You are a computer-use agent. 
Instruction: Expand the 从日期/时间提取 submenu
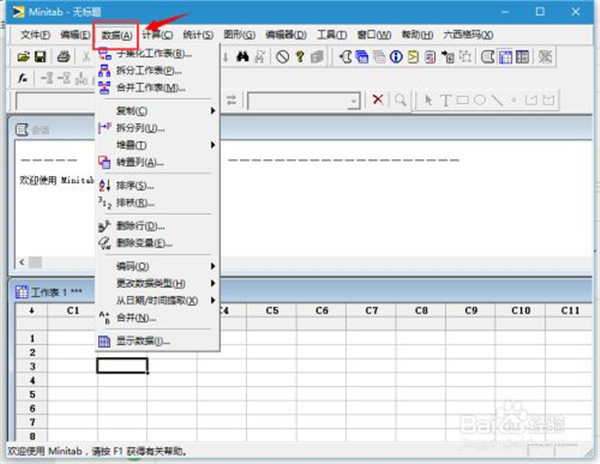click(157, 301)
